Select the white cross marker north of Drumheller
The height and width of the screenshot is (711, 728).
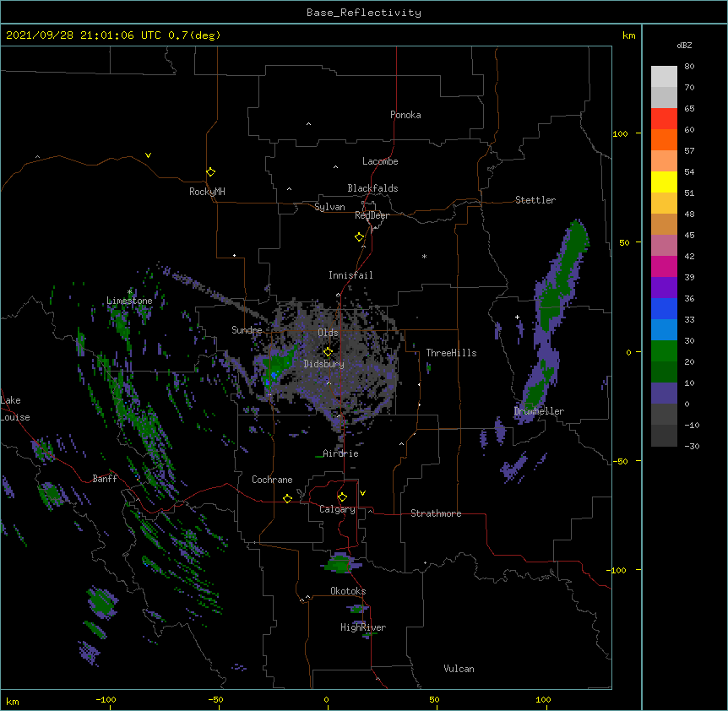pyautogui.click(x=517, y=317)
